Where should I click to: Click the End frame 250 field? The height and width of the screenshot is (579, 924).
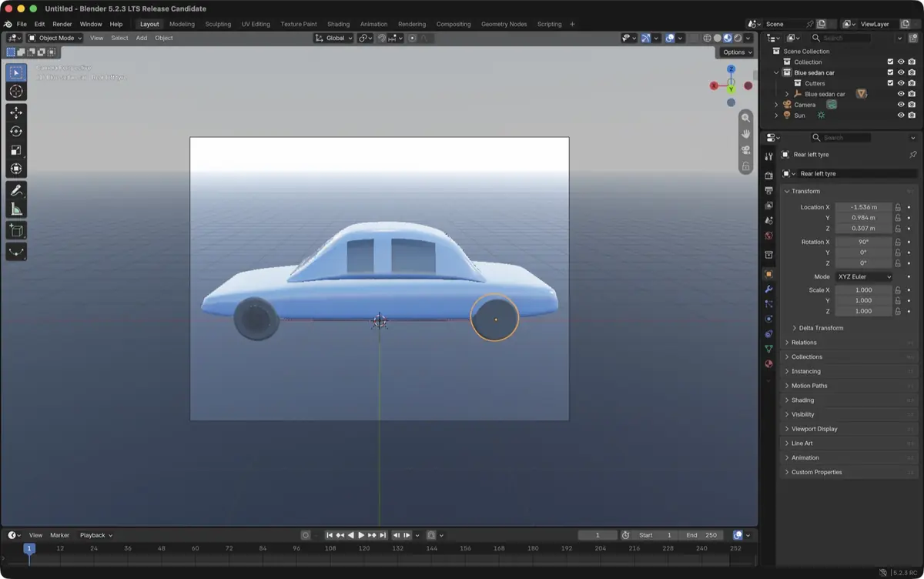(701, 535)
